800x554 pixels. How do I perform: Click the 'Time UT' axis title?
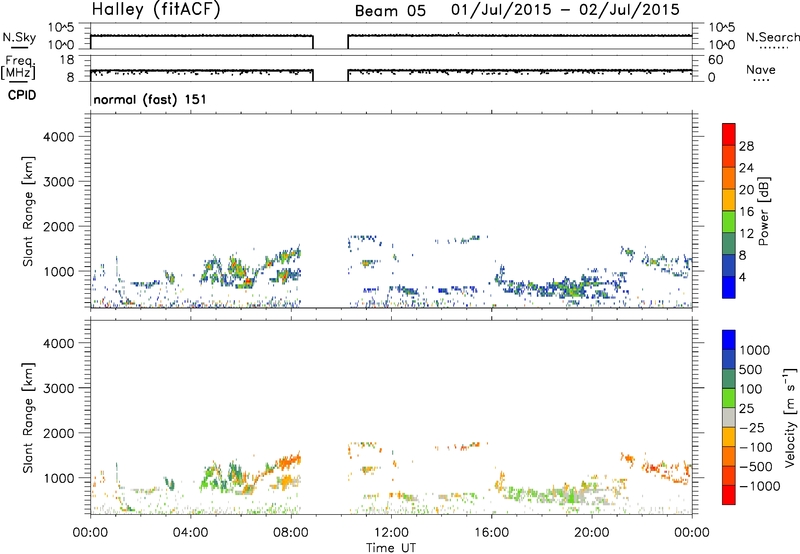[391, 548]
